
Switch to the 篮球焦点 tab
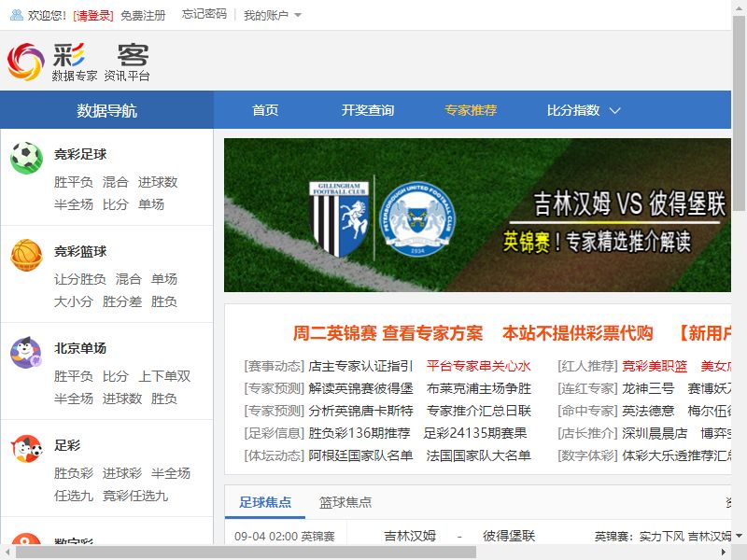(345, 502)
